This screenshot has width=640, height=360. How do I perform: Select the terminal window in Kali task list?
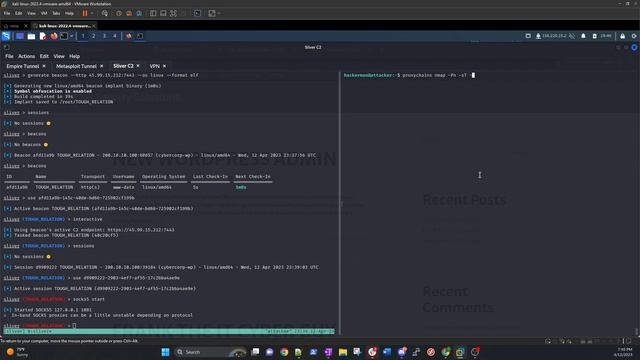coord(140,36)
